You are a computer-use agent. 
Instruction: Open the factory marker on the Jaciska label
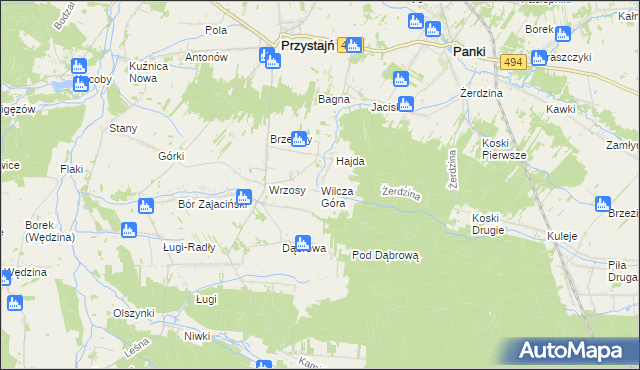click(406, 104)
